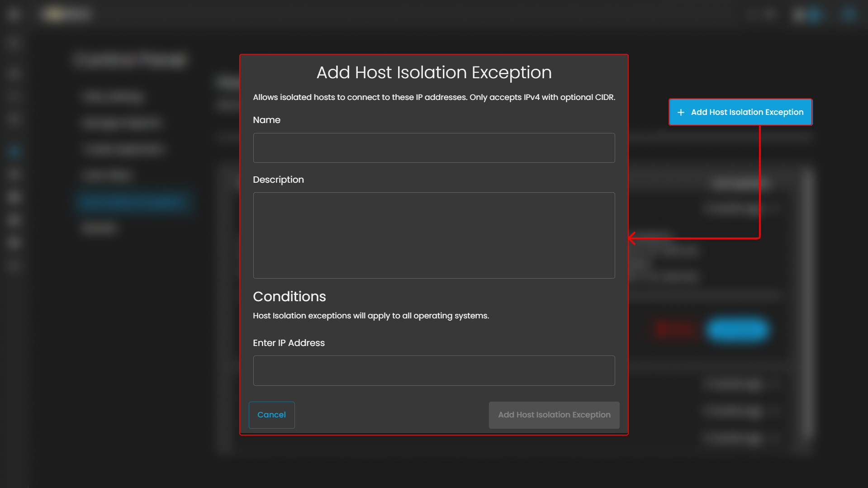The height and width of the screenshot is (488, 868).
Task: Click the plus icon on the blue button
Action: pos(681,112)
